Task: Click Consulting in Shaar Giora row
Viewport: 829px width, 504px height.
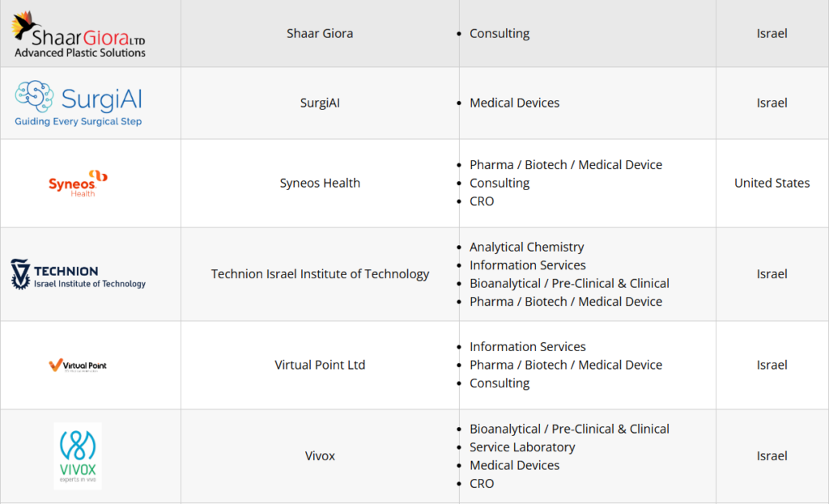Action: (500, 33)
